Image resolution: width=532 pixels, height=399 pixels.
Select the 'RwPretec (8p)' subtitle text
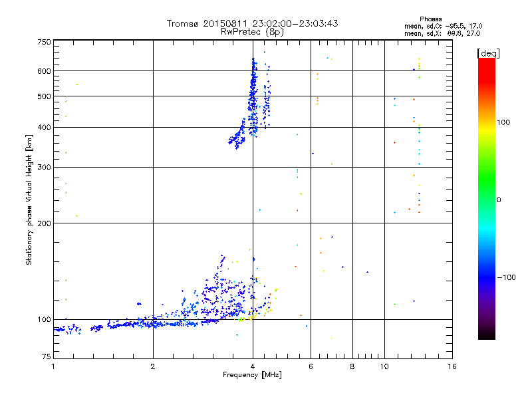coord(252,32)
